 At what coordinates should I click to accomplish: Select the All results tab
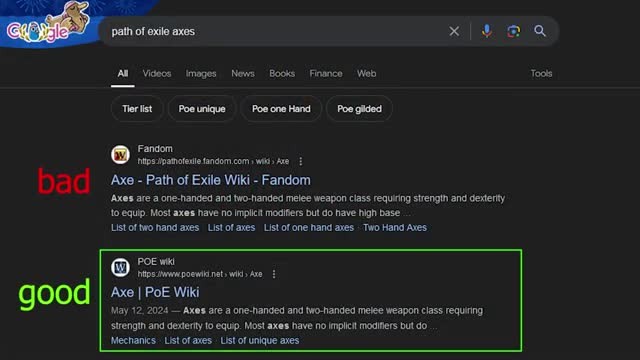click(x=122, y=73)
